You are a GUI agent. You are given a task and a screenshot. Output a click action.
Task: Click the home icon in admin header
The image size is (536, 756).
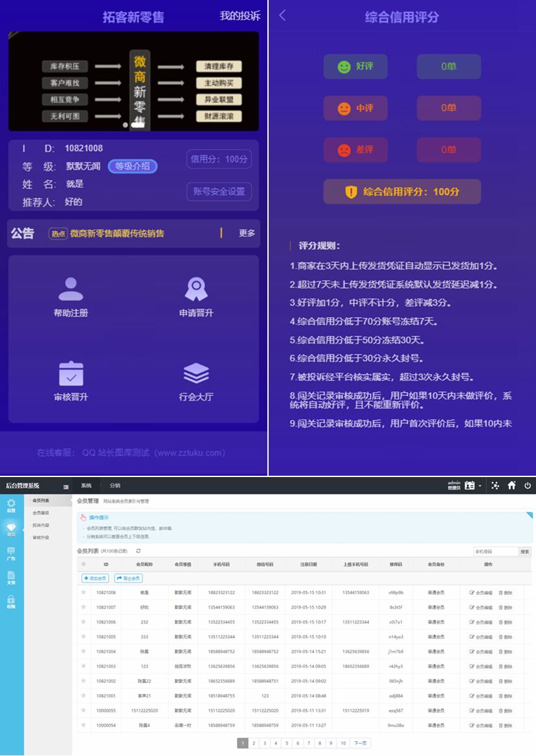(x=511, y=485)
